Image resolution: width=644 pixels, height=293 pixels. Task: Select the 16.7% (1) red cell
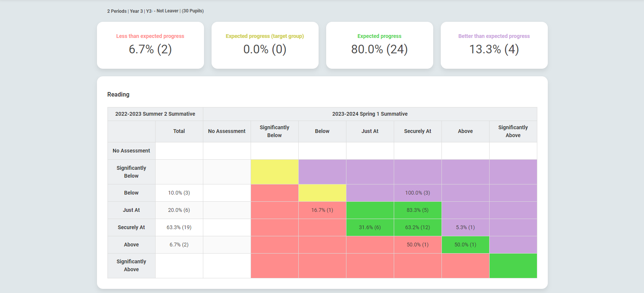click(322, 210)
